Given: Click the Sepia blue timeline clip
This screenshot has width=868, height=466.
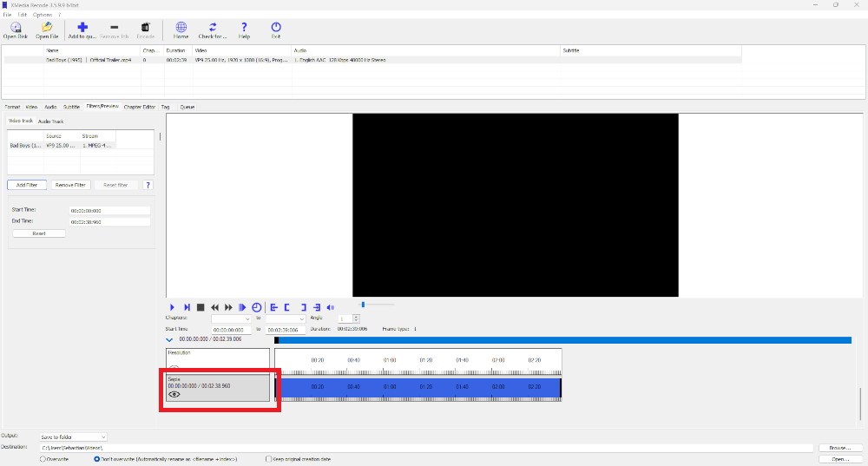Looking at the screenshot, I should (418, 387).
